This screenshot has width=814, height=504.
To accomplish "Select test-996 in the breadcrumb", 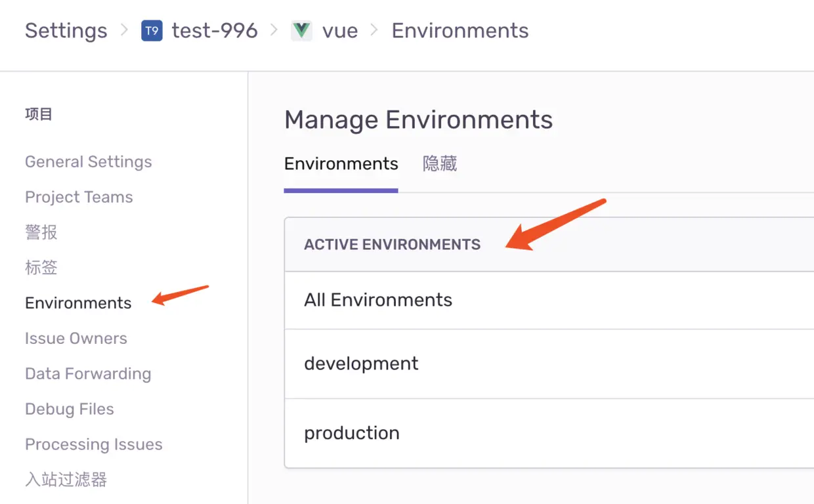I will coord(215,31).
